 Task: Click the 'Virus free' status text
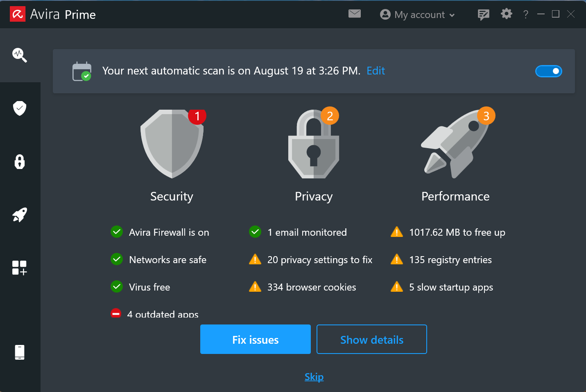coord(149,287)
